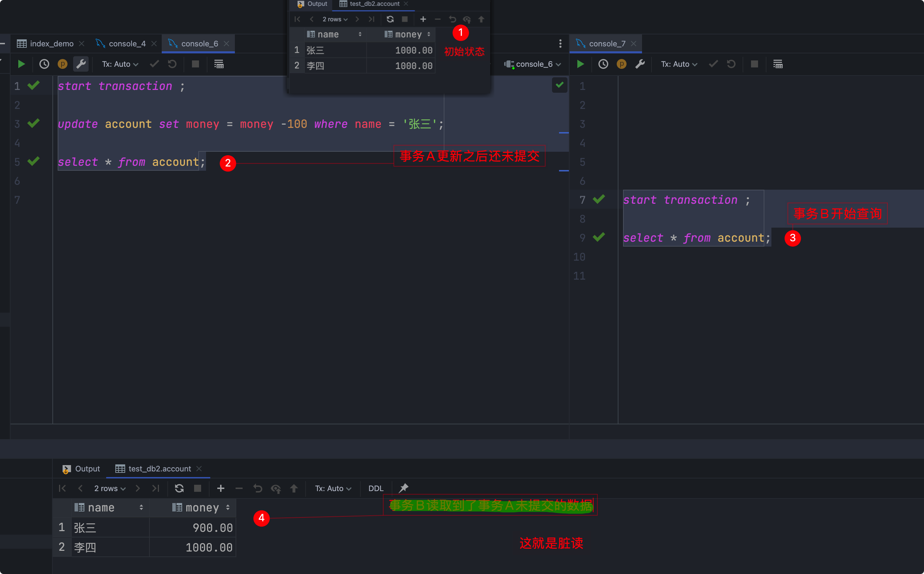Toggle the in-editor results icon in the console_7 toolbar
The width and height of the screenshot is (924, 574).
click(778, 64)
